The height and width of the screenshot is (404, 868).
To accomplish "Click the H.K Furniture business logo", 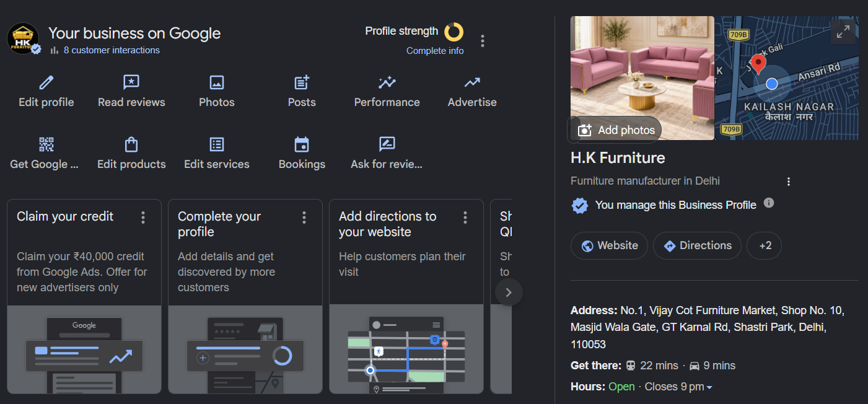I will 23,39.
